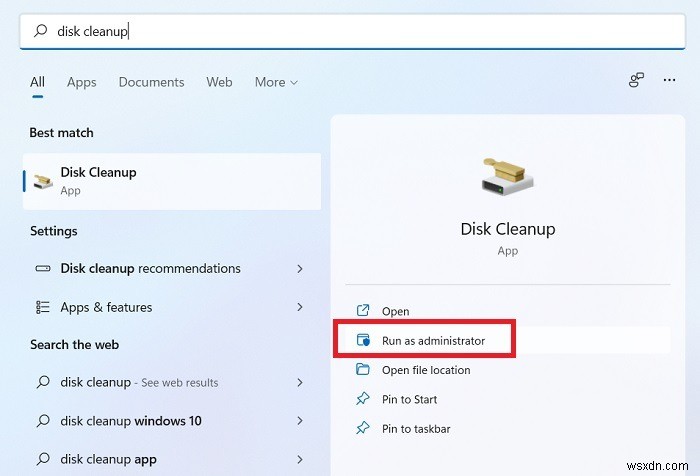Click the people/feedback icon at top right
Screen dimensions: 700x476
[x=637, y=80]
